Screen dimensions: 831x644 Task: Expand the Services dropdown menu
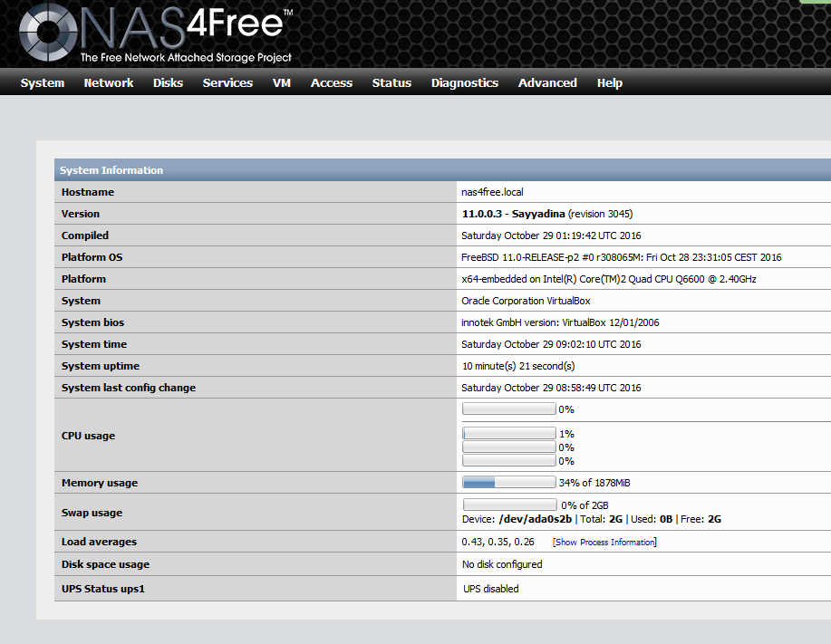click(227, 82)
